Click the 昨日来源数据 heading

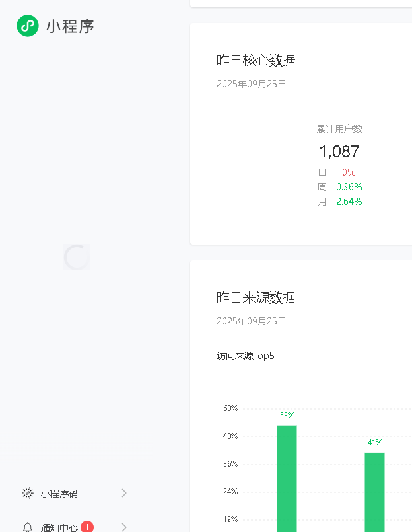256,297
